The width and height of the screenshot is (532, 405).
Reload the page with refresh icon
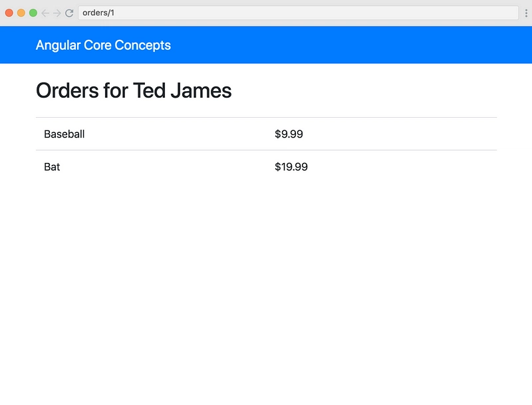(69, 13)
